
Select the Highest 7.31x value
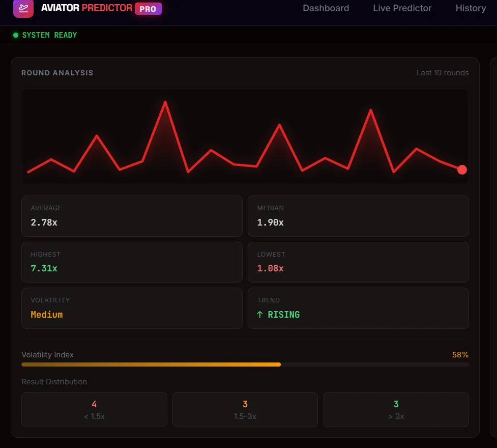(x=44, y=268)
